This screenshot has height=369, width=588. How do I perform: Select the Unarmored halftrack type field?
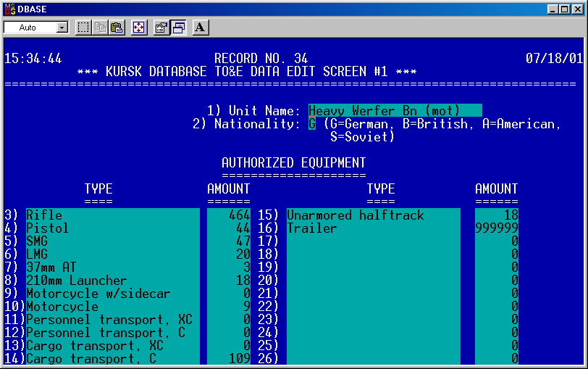373,215
